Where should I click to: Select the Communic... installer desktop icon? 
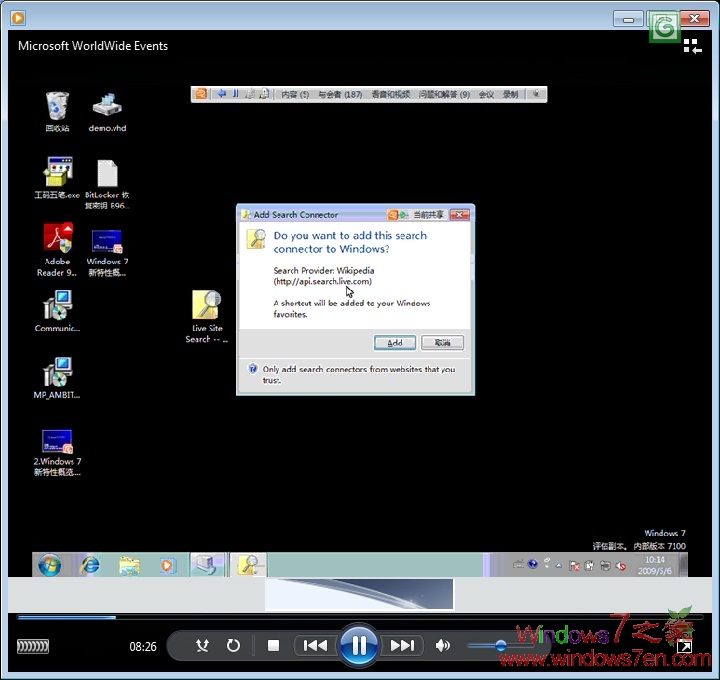[57, 311]
